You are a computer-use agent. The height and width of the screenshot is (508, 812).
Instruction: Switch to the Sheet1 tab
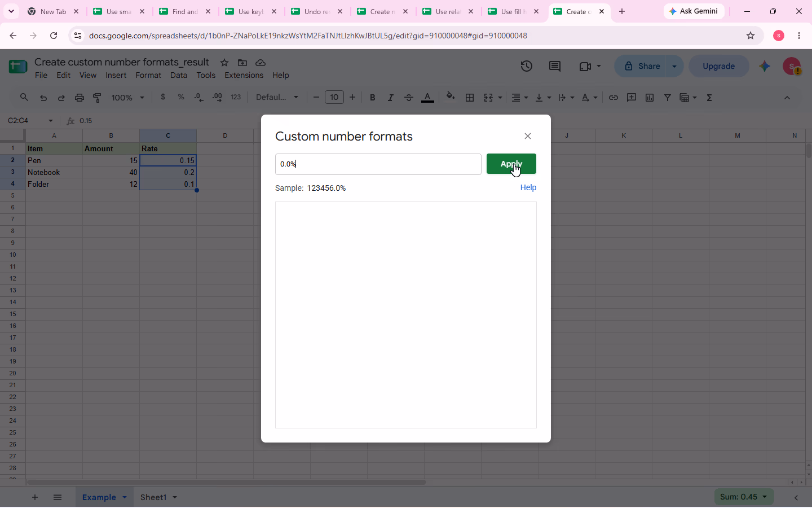153,497
